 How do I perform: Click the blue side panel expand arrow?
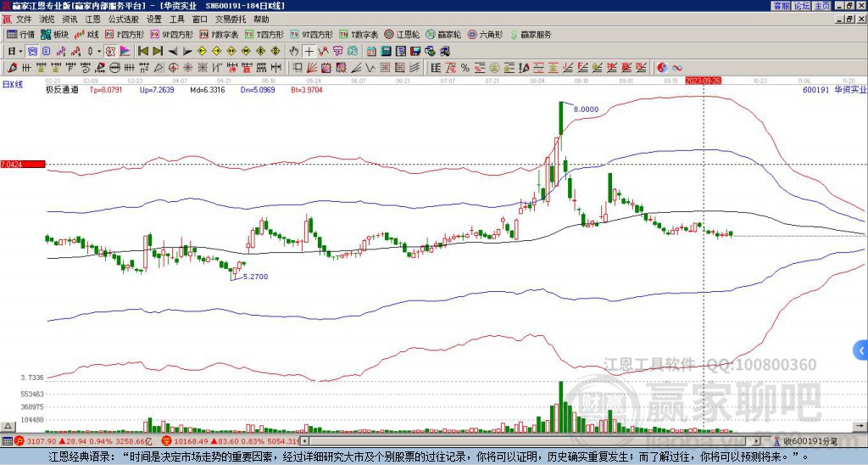(861, 350)
